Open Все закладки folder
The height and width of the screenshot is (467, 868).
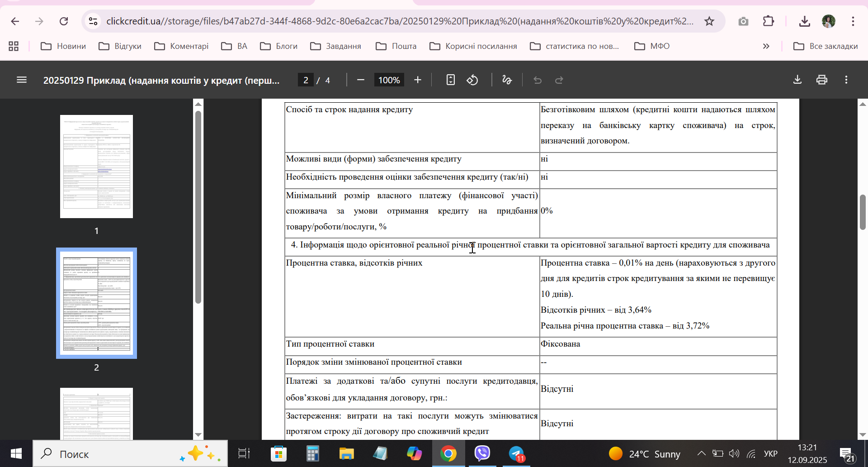826,46
